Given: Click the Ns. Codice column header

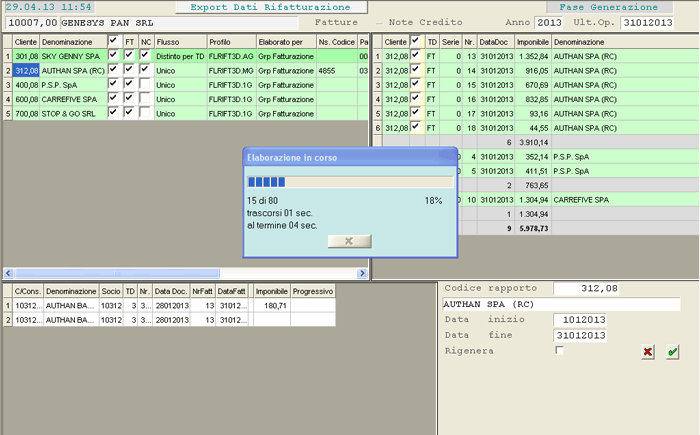Looking at the screenshot, I should point(337,42).
